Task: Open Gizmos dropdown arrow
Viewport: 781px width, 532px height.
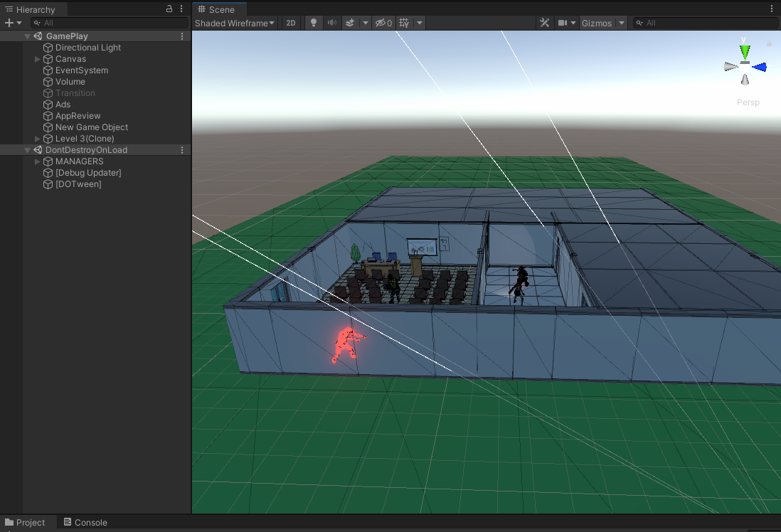Action: (621, 23)
